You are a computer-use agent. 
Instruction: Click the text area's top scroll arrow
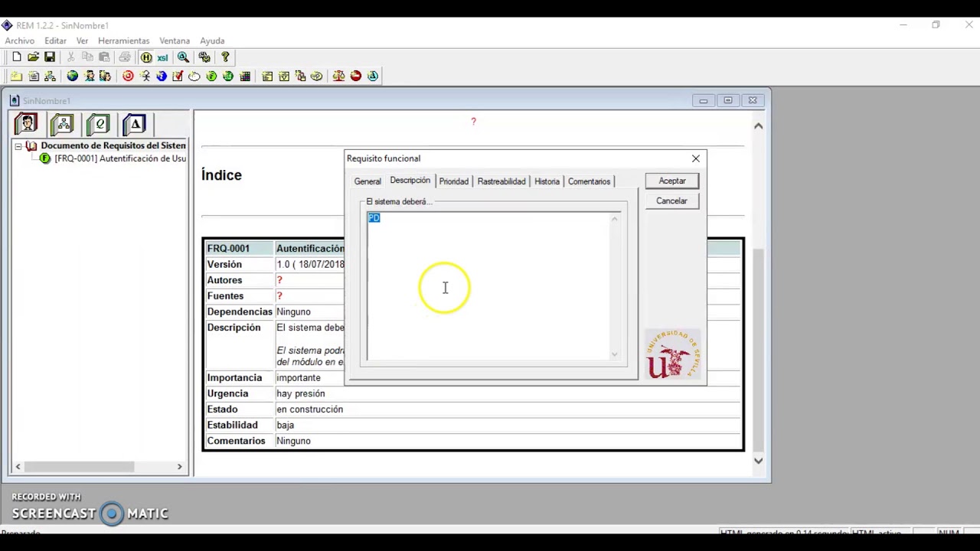pos(614,220)
